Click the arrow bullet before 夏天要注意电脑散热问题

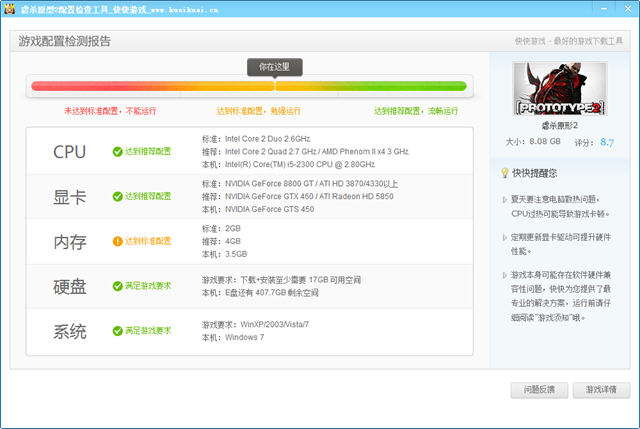coord(505,200)
